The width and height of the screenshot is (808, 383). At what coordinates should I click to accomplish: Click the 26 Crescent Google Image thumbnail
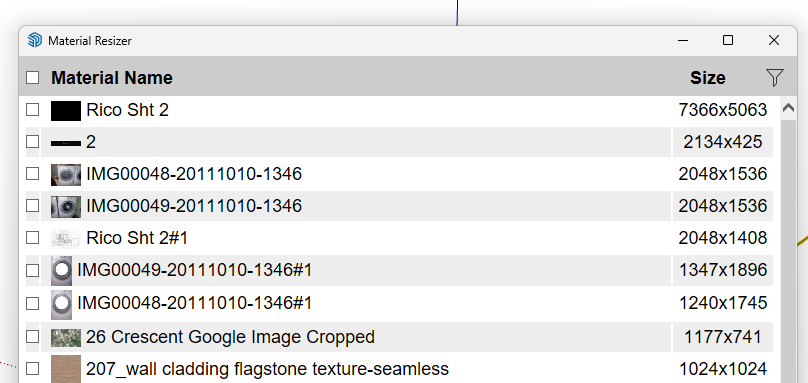point(66,338)
